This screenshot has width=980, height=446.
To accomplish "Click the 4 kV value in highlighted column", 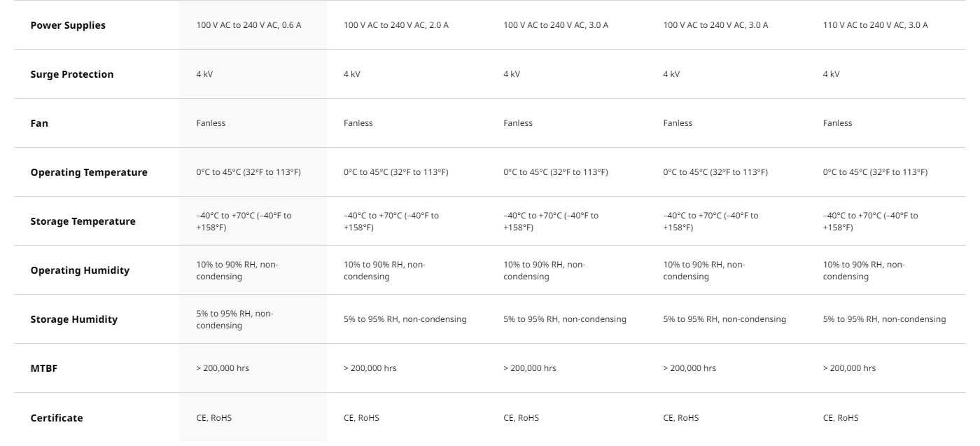I will 204,74.
